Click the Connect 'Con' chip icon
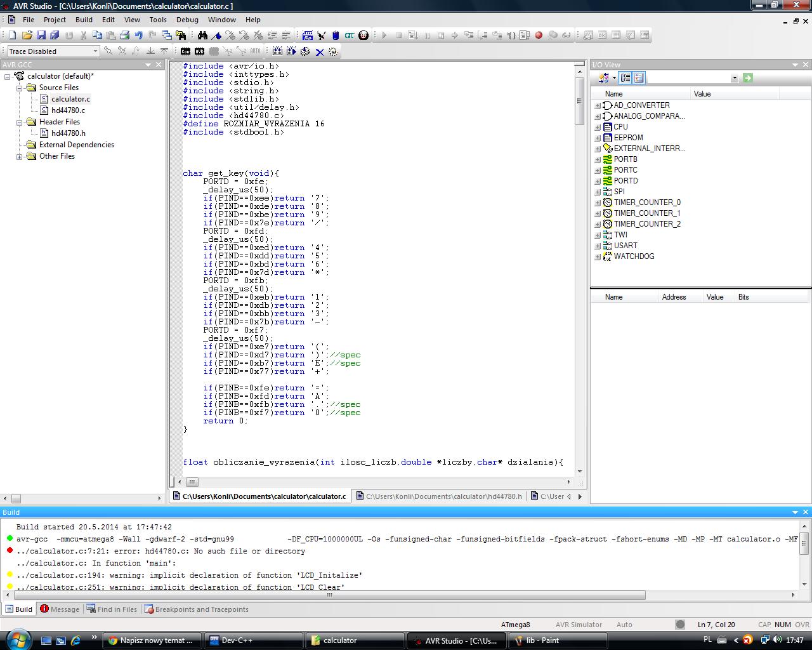 coord(185,51)
